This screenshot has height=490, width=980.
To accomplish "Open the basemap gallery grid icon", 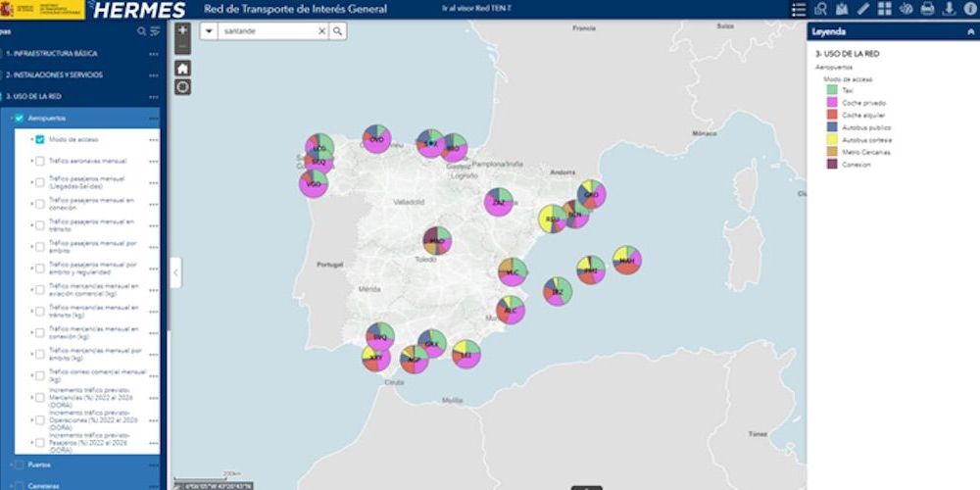I will [x=885, y=9].
